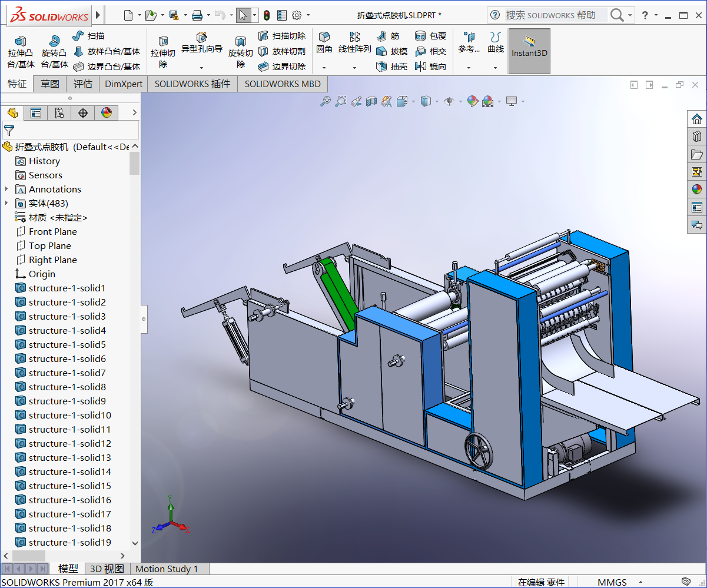Open the Options gear dropdown arrow
Screen dimensions: 707x588
(308, 15)
